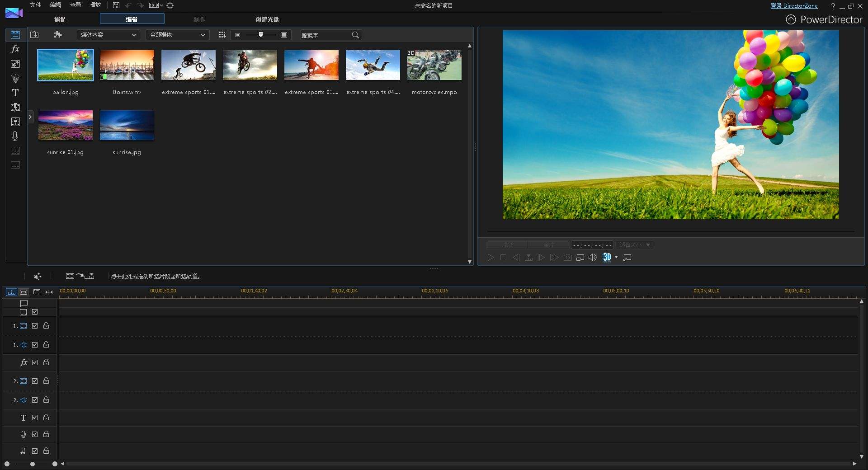Viewport: 868px width, 470px height.
Task: Click the preview volume speaker icon
Action: click(x=593, y=258)
